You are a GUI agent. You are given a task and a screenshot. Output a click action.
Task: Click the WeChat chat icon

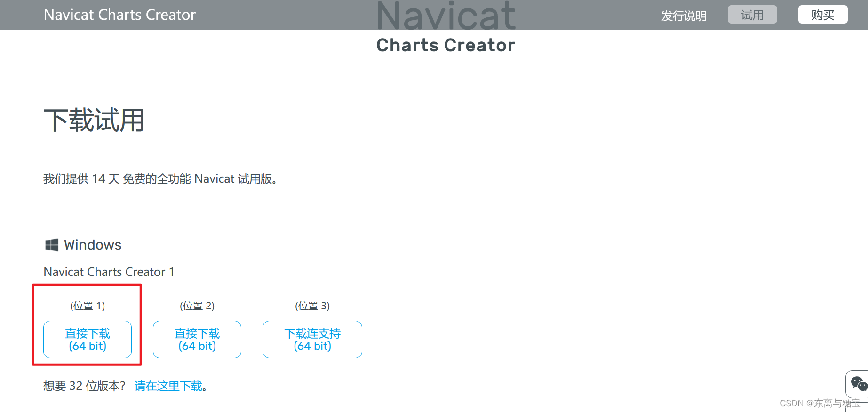859,384
